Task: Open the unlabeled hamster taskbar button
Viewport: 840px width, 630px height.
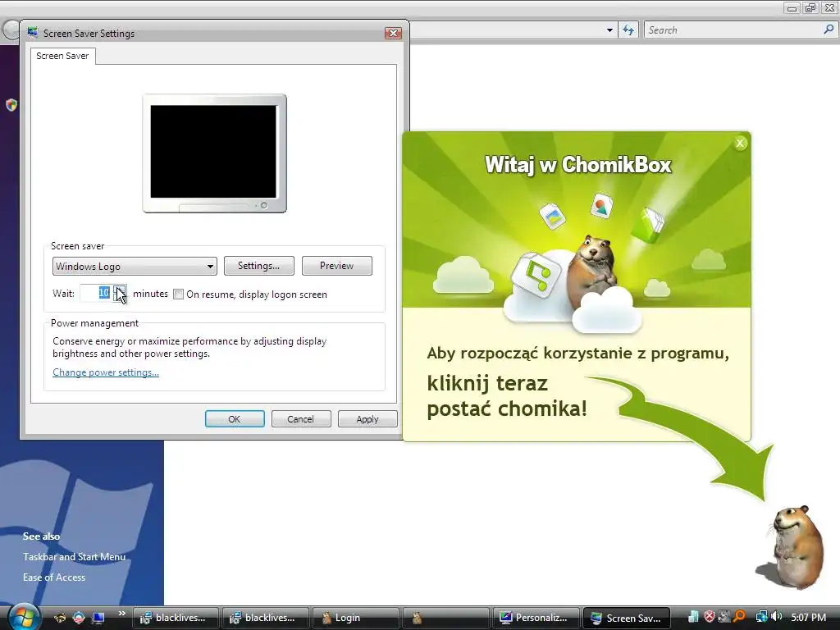Action: [x=445, y=618]
